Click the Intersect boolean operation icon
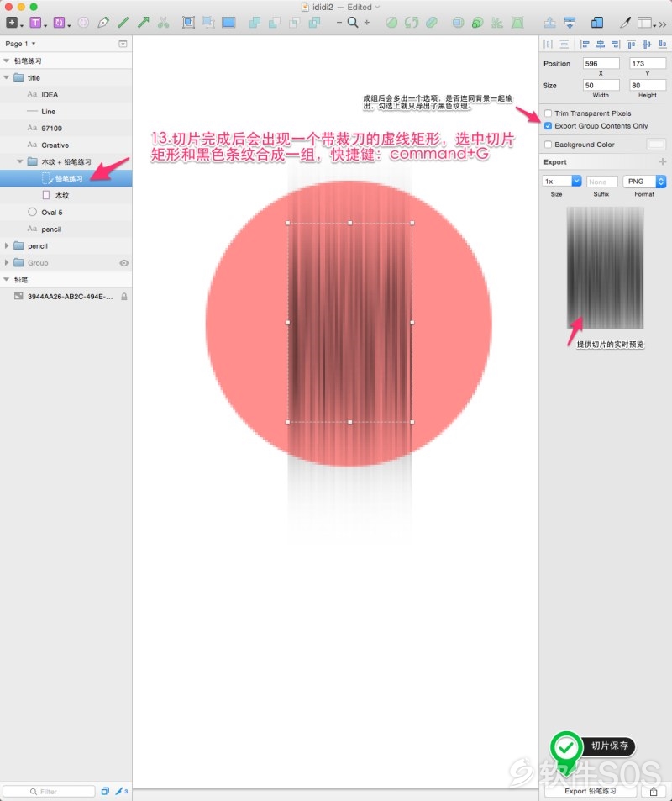Image resolution: width=672 pixels, height=801 pixels. click(295, 23)
